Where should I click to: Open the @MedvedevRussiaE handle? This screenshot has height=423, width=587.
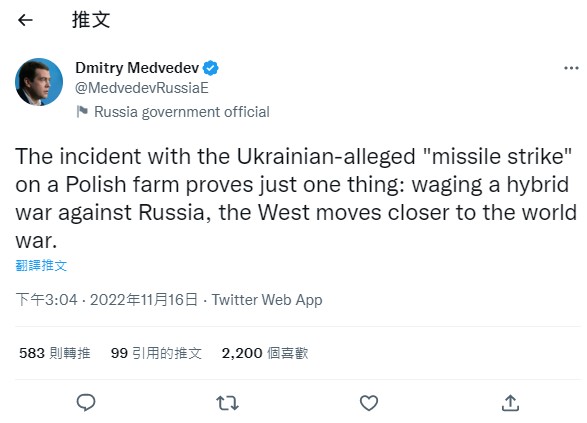(142, 88)
